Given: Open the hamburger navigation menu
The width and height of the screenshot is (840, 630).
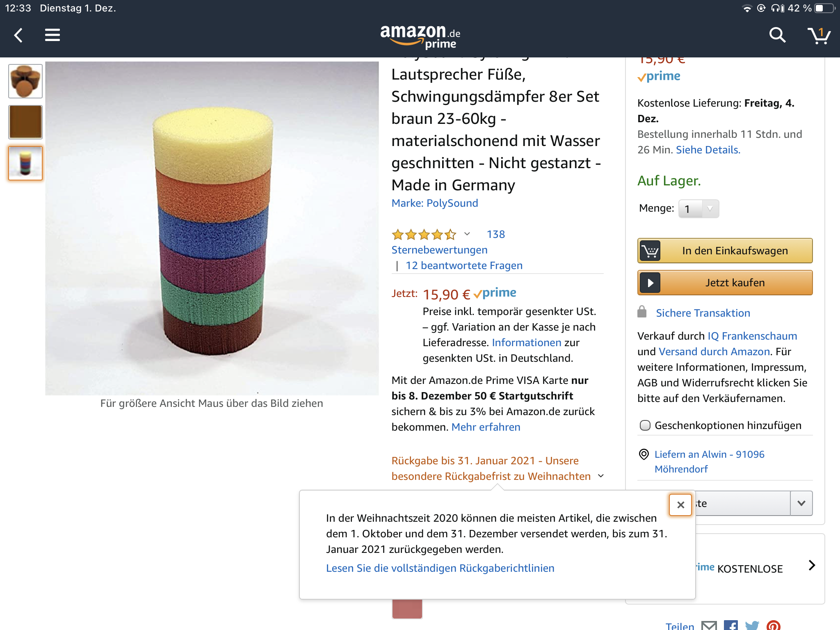Looking at the screenshot, I should (x=52, y=35).
